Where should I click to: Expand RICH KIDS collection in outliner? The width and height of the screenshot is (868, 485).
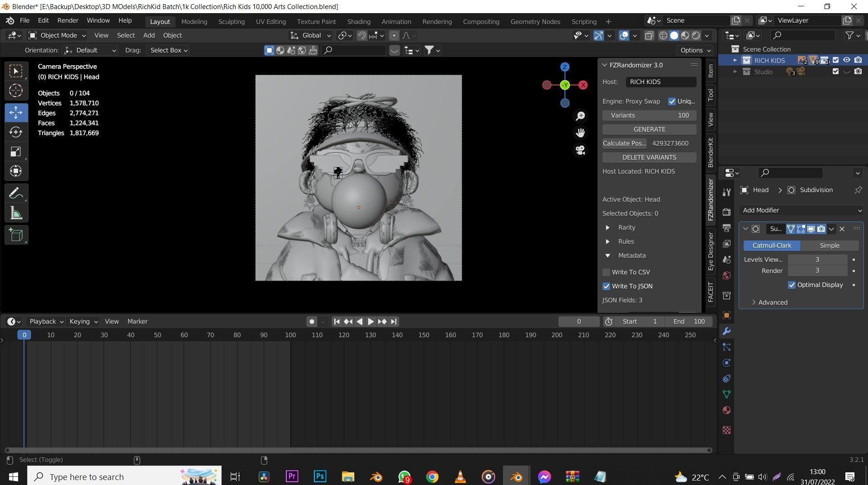735,60
